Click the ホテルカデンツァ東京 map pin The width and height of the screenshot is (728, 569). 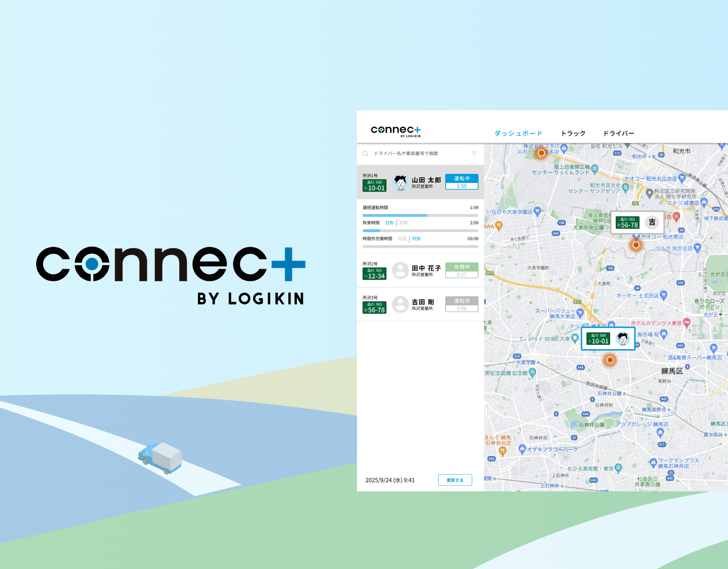point(687,322)
